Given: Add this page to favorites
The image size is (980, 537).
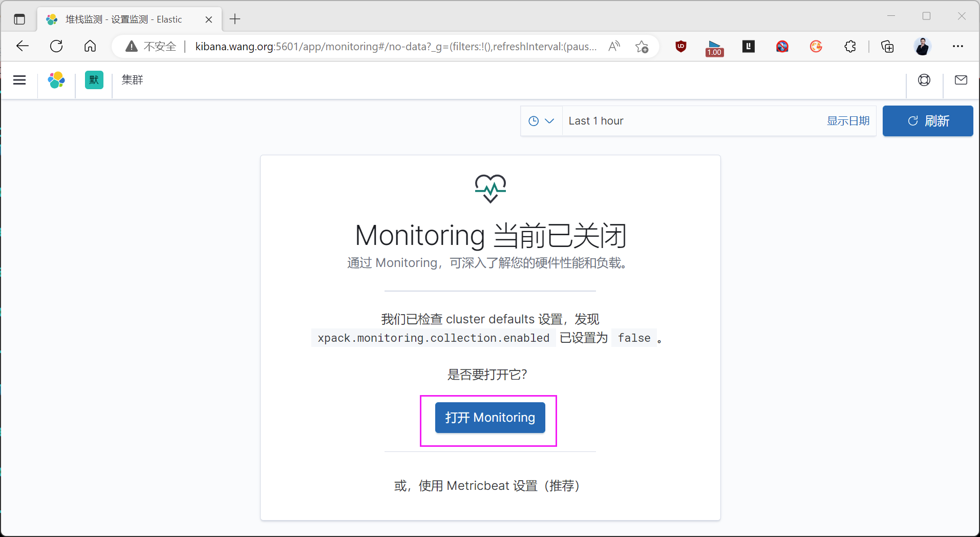Looking at the screenshot, I should pos(642,47).
